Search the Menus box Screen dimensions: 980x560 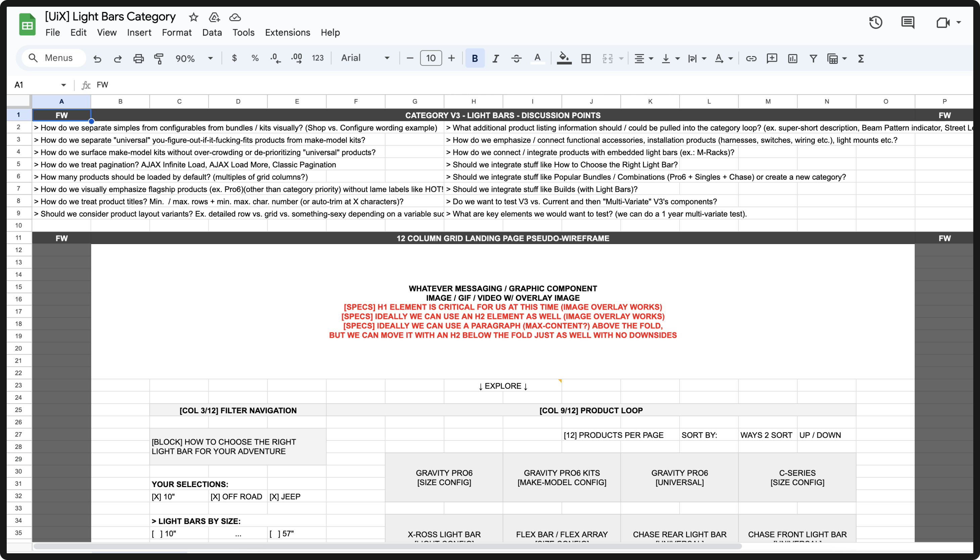(x=54, y=58)
